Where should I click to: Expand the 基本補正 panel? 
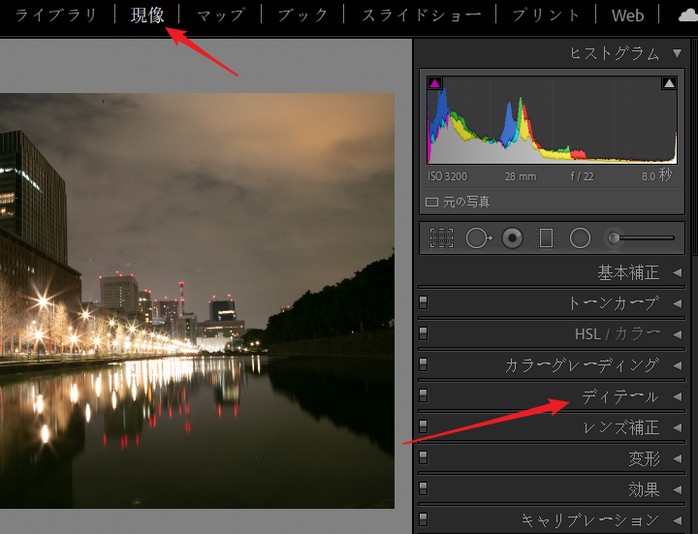click(677, 272)
